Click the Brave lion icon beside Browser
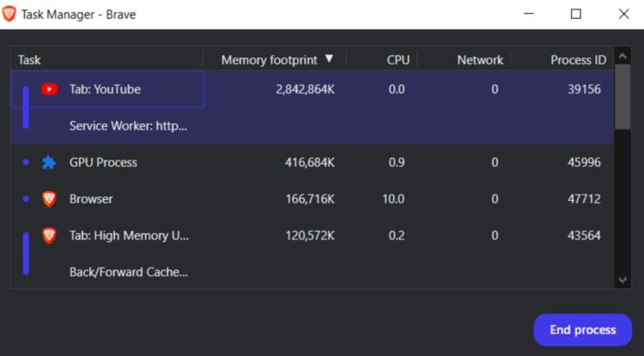 pos(49,199)
